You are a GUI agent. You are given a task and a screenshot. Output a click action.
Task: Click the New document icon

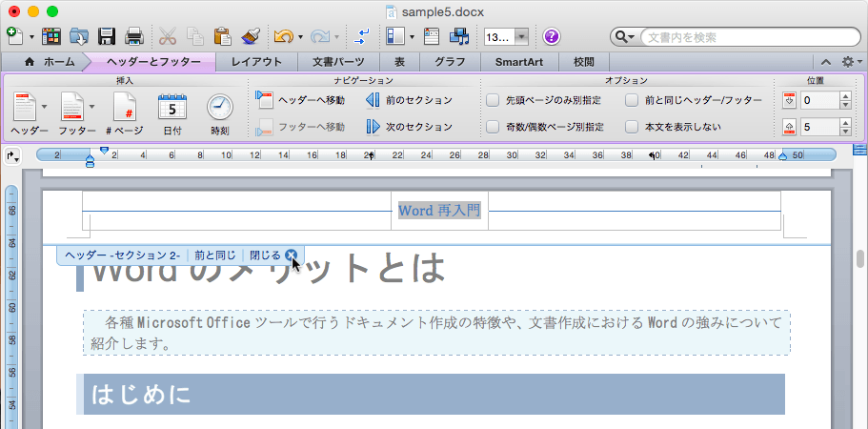point(15,36)
